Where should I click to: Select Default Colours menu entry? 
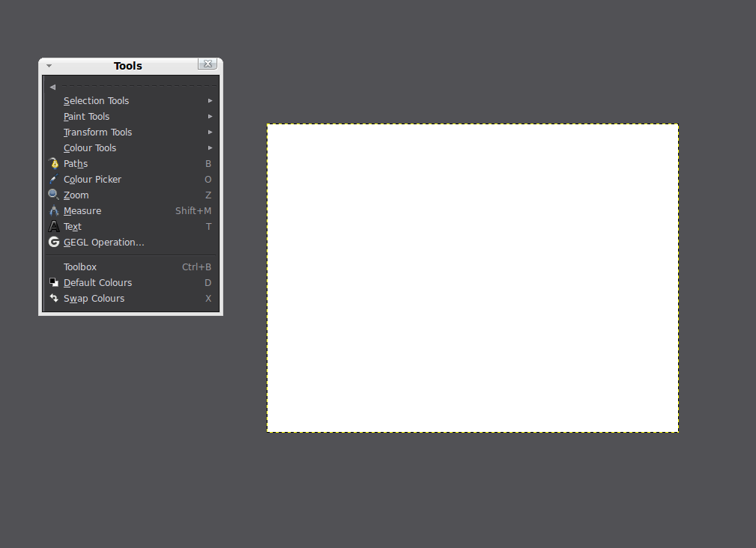(x=130, y=283)
